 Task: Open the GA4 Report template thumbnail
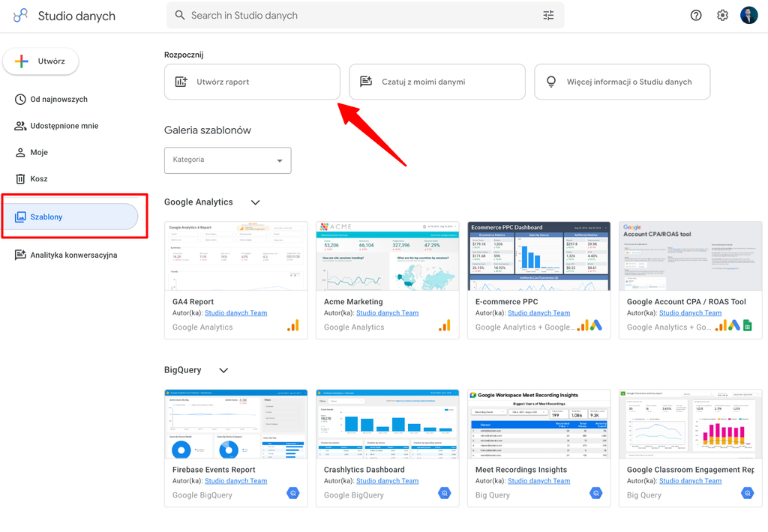click(x=236, y=256)
